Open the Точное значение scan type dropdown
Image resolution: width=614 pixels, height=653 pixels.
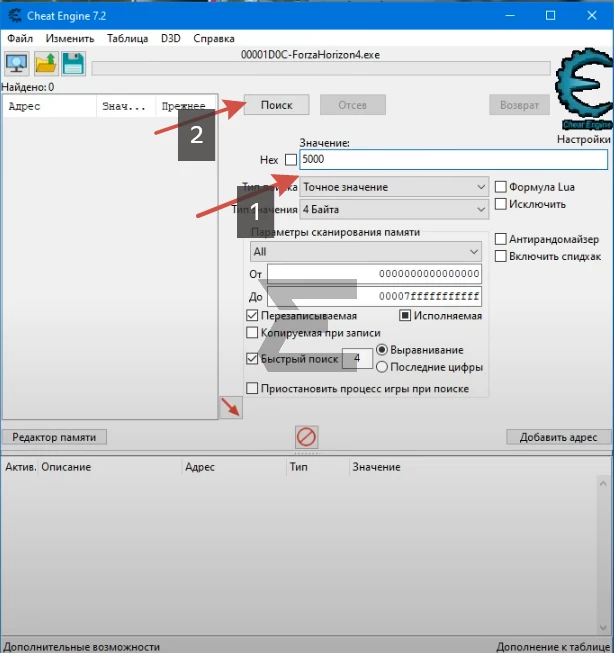pos(394,187)
